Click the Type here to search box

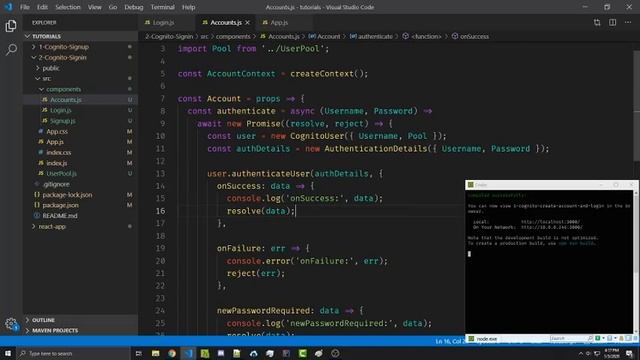[x=73, y=353]
